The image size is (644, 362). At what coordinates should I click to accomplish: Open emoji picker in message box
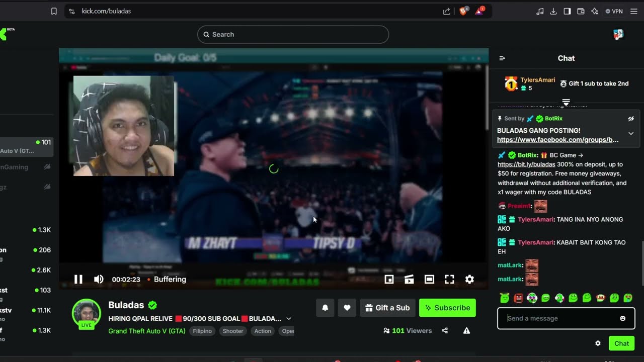click(x=623, y=318)
